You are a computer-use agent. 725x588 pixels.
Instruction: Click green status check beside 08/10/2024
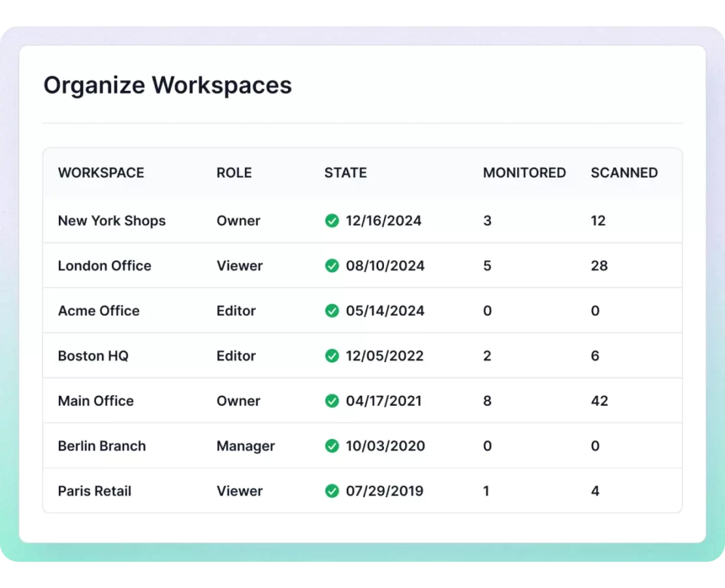pyautogui.click(x=332, y=266)
